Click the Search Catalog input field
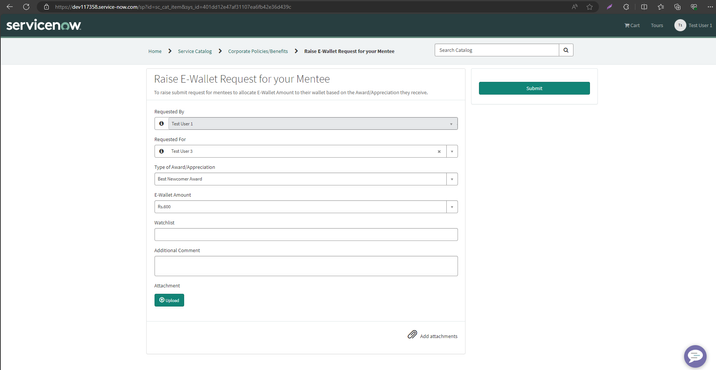 click(497, 50)
